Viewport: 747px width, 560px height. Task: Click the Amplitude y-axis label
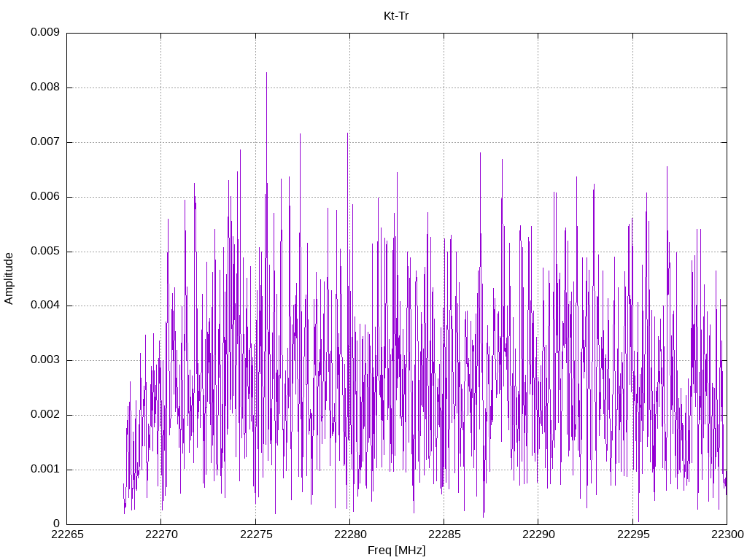pyautogui.click(x=9, y=279)
